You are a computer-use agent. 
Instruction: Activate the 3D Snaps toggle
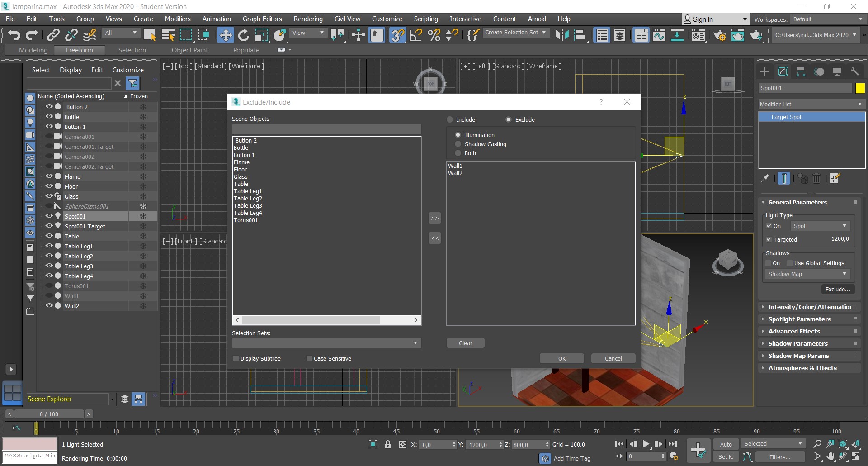[x=398, y=35]
